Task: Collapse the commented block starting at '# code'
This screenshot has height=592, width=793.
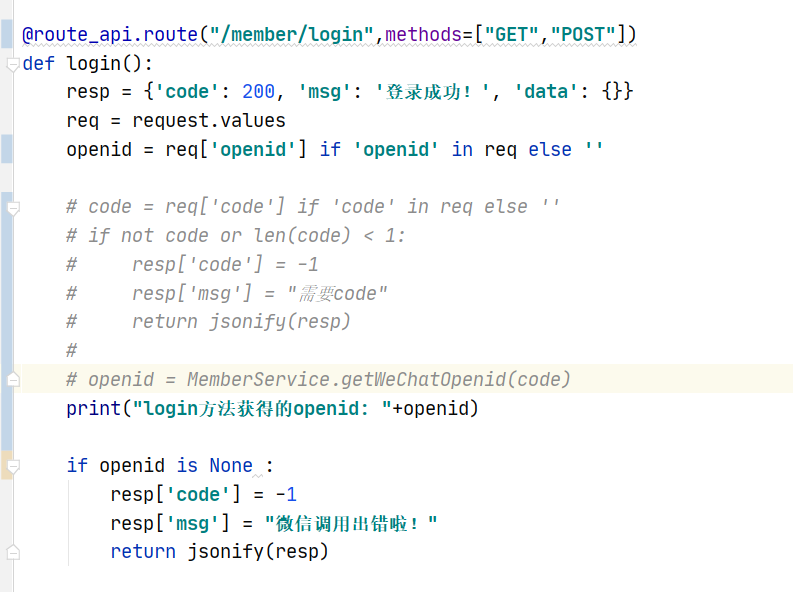Action: coord(13,207)
